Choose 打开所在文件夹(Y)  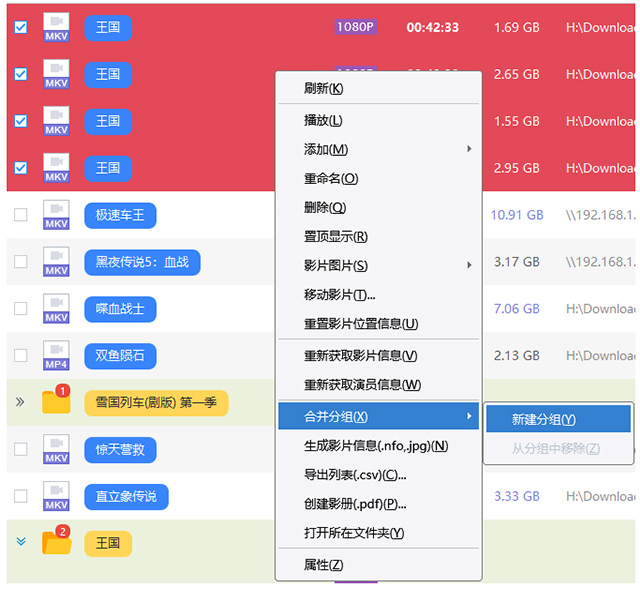pyautogui.click(x=378, y=533)
